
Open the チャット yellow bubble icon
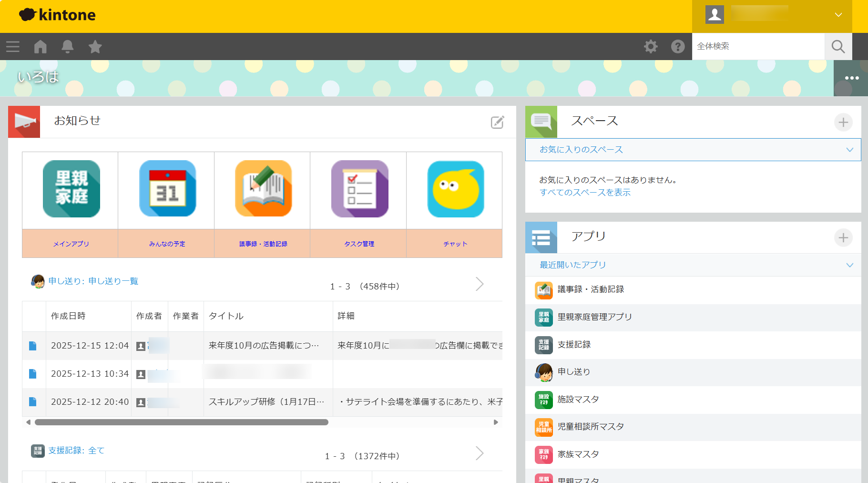455,189
